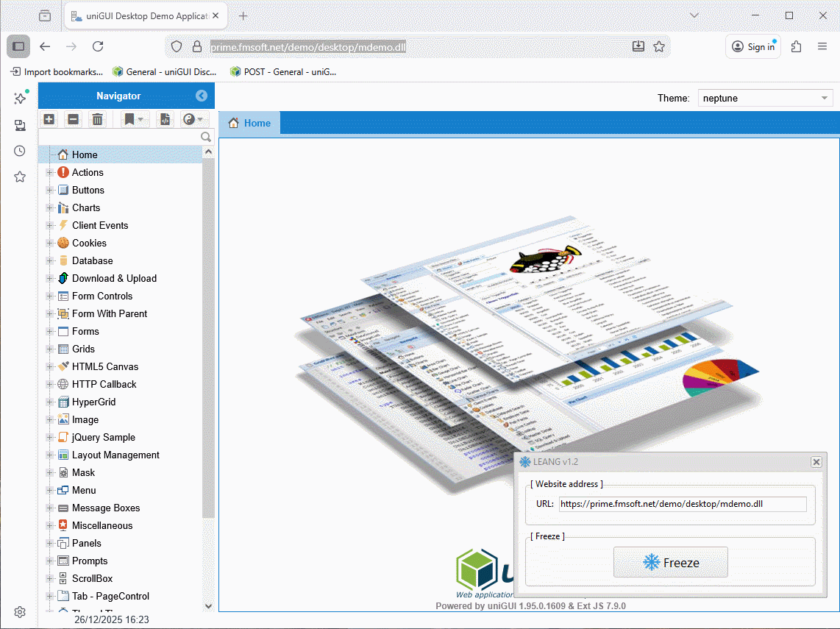The width and height of the screenshot is (840, 629).
Task: Expand the Message Boxes node
Action: click(x=50, y=508)
